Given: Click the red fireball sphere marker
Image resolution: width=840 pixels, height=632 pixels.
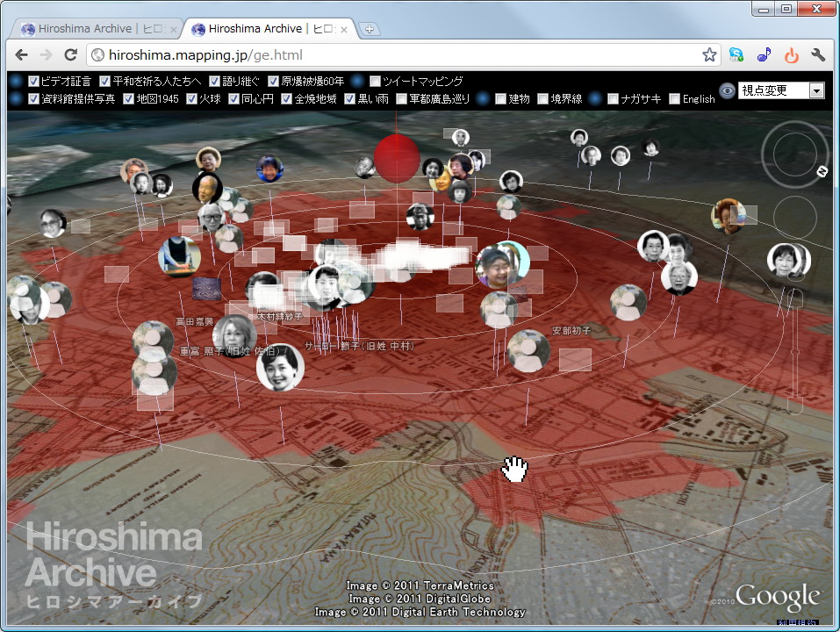Looking at the screenshot, I should (397, 159).
